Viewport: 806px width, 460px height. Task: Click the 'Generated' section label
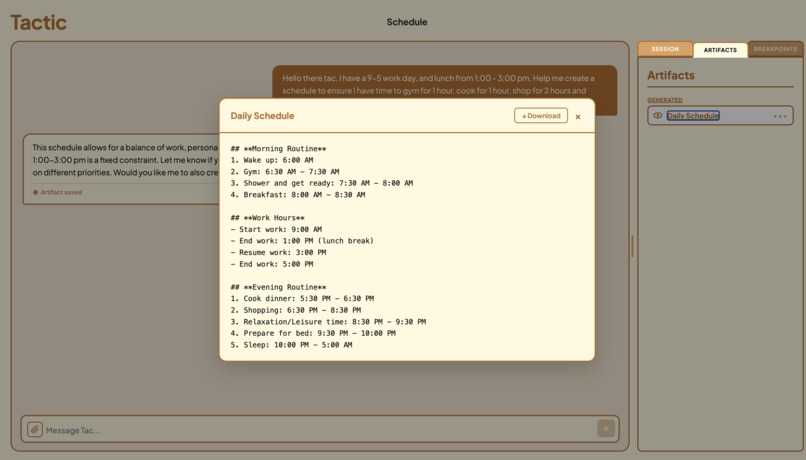pyautogui.click(x=665, y=100)
